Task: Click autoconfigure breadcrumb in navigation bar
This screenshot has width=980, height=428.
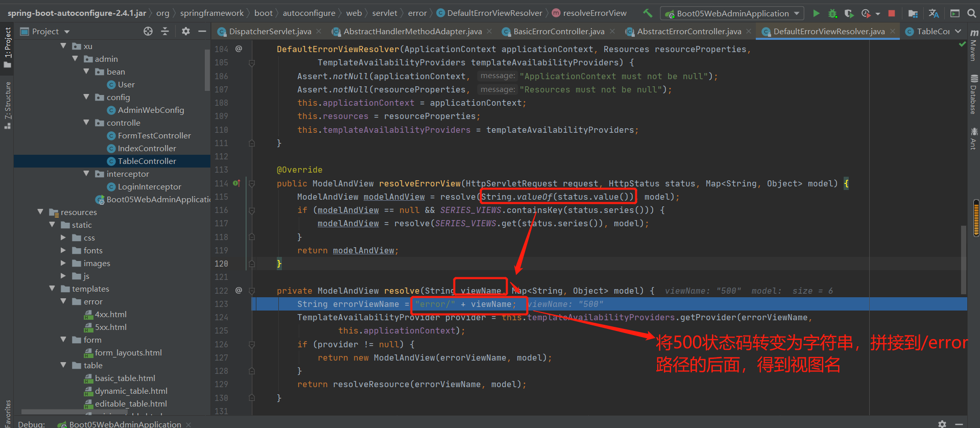Action: (x=309, y=13)
